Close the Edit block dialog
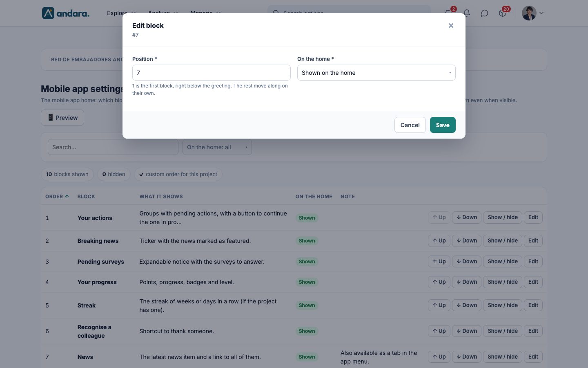 tap(451, 25)
